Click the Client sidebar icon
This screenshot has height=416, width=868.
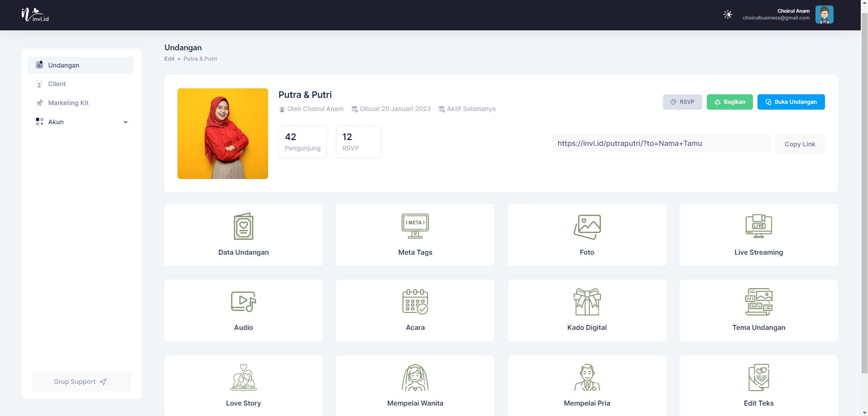(x=39, y=84)
